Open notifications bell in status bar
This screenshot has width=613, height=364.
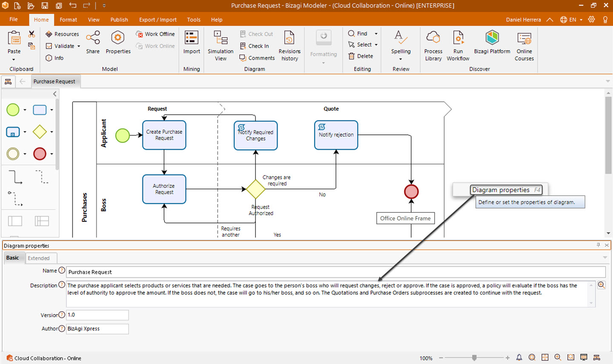click(x=519, y=358)
